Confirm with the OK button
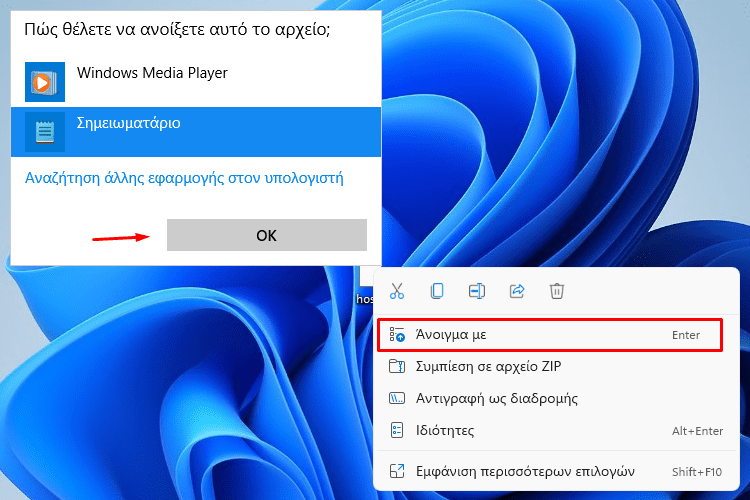Screen dimensions: 750x500 point(267,235)
